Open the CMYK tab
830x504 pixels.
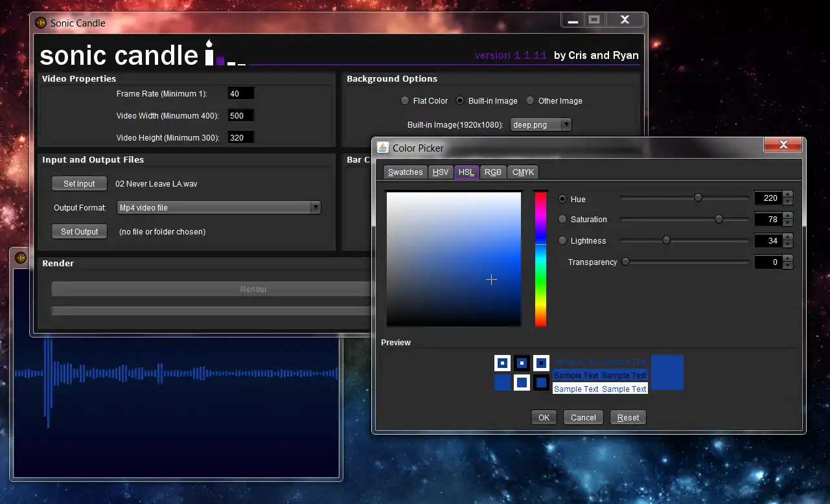point(523,172)
